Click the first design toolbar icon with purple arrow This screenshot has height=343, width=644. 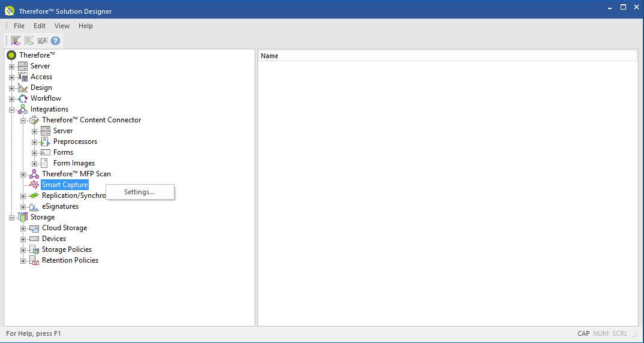pos(16,41)
